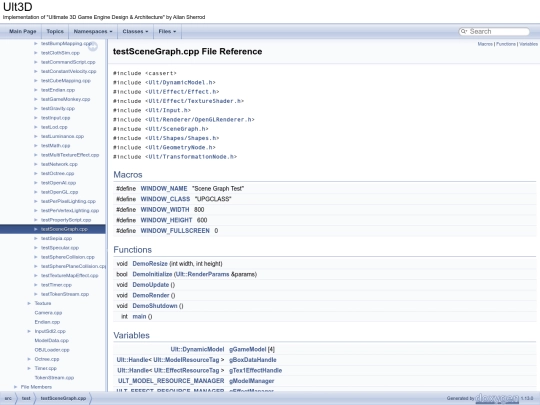
Task: Select testGravity.cpp in tree
Action: tap(58, 108)
